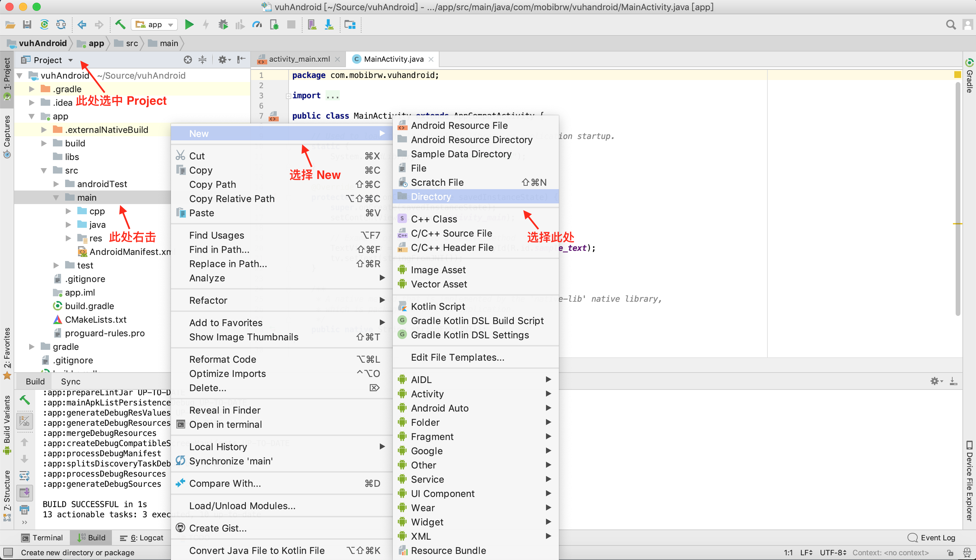Expand the .gradle folder node
This screenshot has width=976, height=560.
click(32, 89)
